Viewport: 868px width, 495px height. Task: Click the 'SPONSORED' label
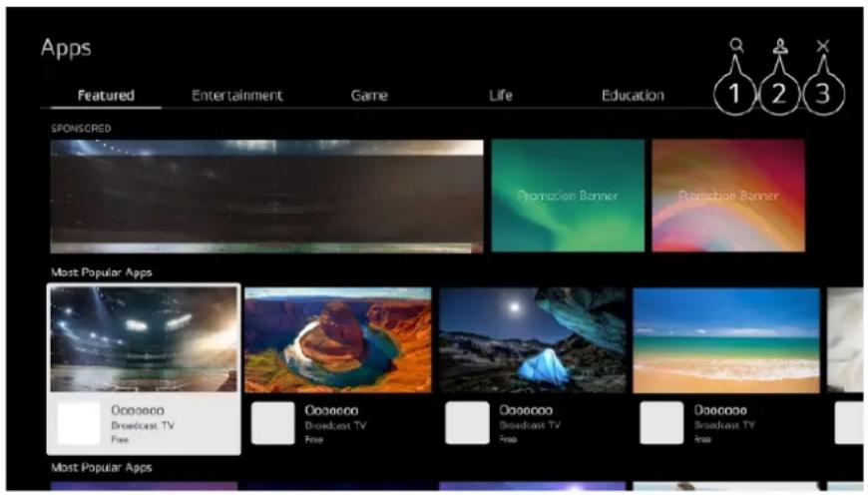(x=81, y=129)
